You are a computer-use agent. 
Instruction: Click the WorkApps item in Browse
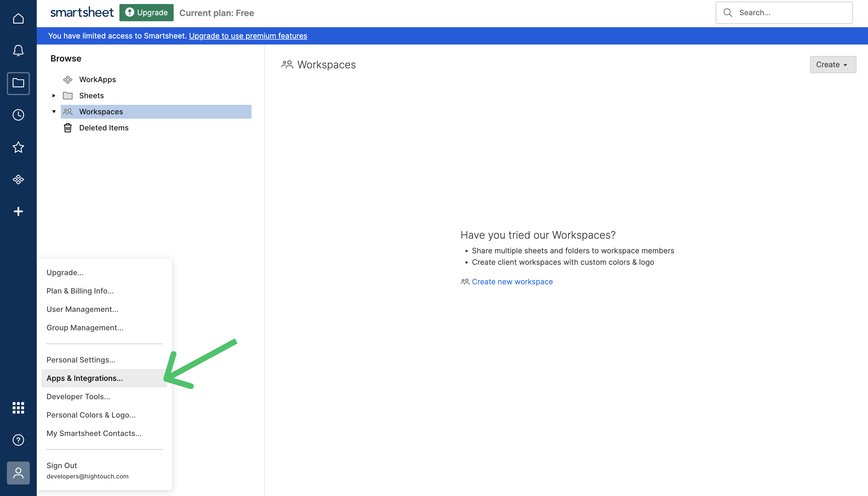point(98,79)
